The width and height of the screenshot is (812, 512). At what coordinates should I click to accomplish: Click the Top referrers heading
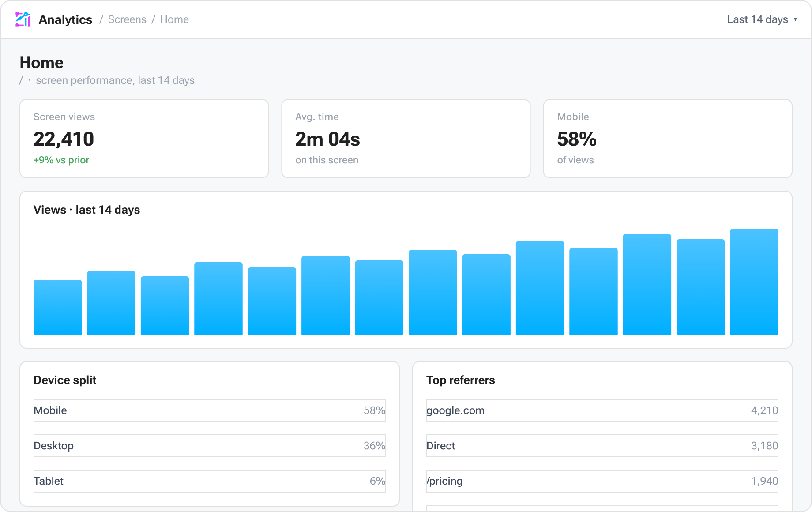pos(461,380)
